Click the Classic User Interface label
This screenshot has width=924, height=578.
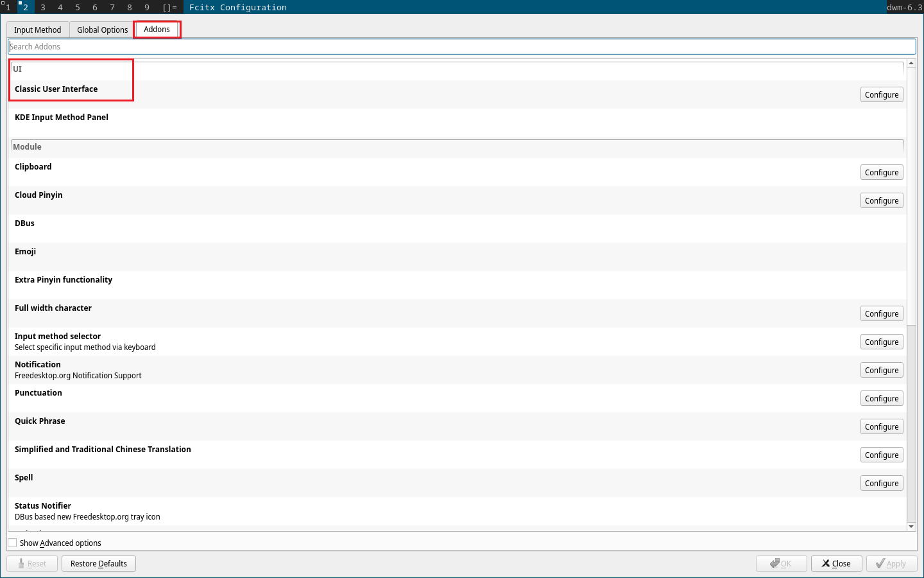(56, 89)
